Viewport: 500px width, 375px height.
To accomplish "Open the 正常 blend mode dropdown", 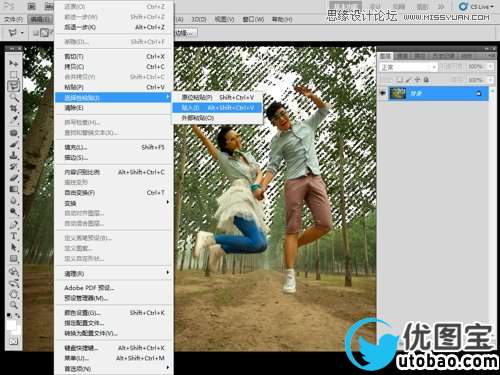I will click(408, 67).
